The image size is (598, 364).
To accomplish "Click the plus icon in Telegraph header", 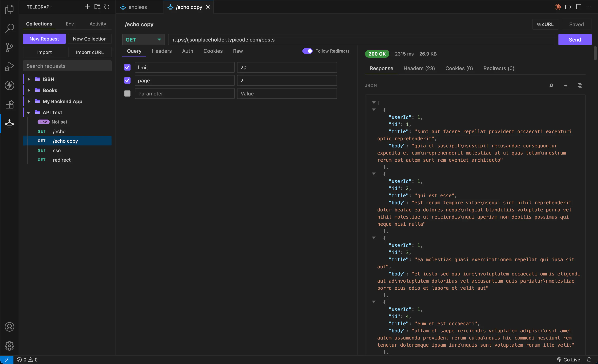I will 87,7.
